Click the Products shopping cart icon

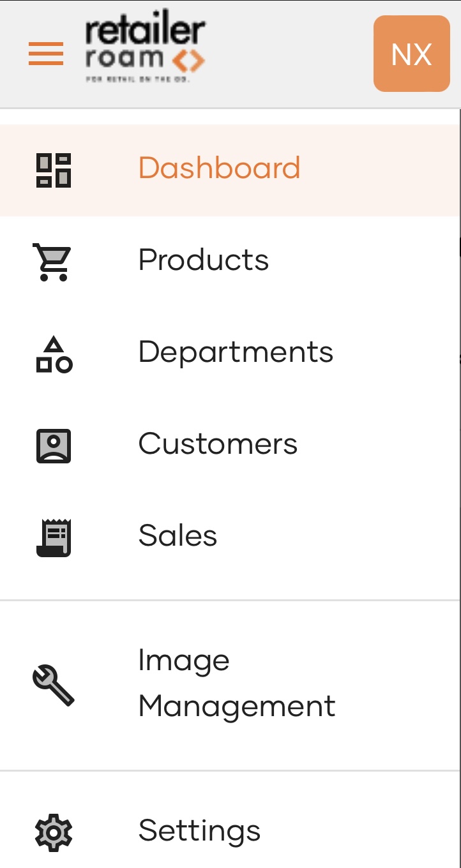click(53, 262)
